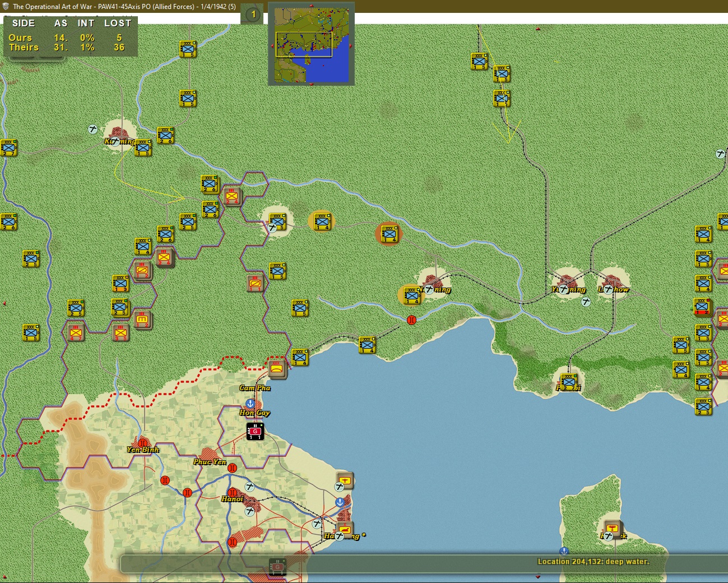Select the Allied 1-3 unit counter

(120, 283)
